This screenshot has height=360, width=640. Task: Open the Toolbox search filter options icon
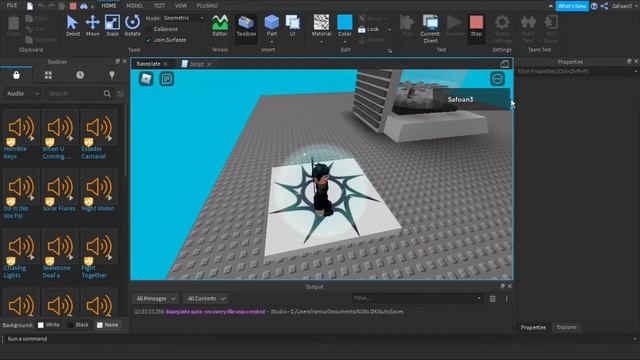point(120,94)
